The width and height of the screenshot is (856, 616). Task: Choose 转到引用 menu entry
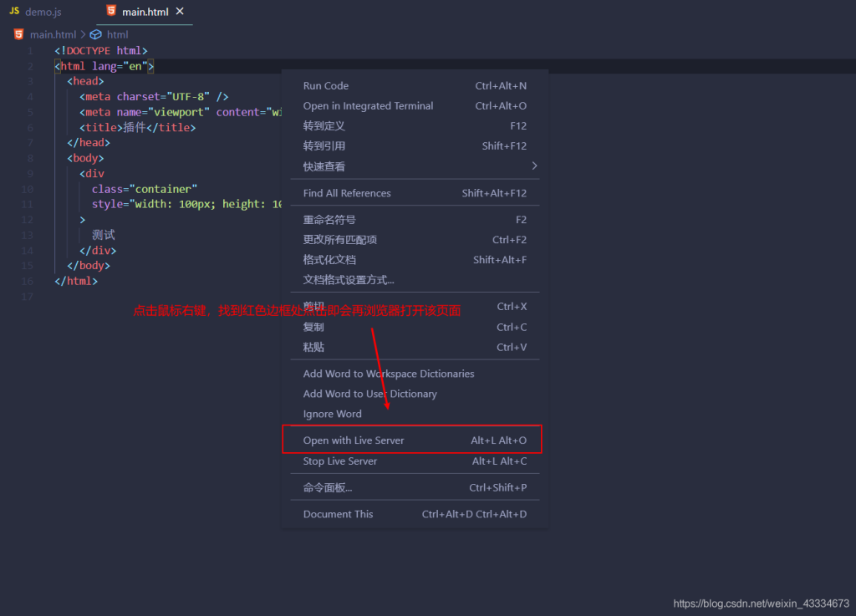click(x=415, y=145)
